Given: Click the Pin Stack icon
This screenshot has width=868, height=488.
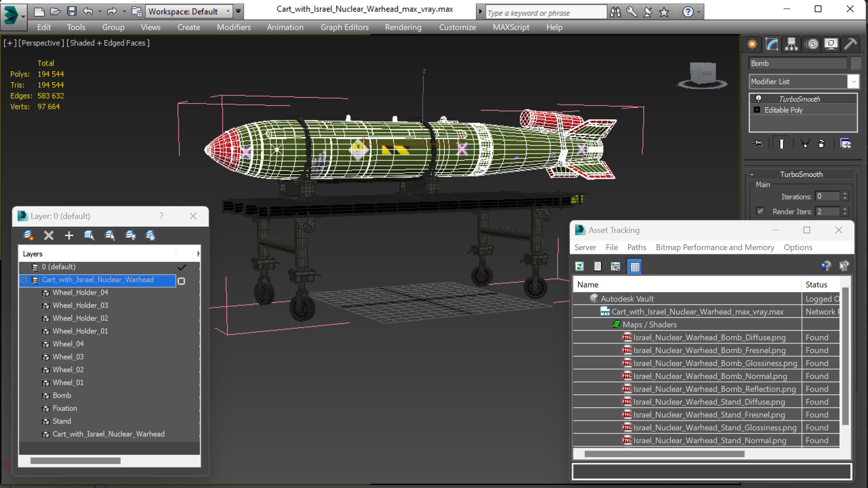Looking at the screenshot, I should [757, 144].
